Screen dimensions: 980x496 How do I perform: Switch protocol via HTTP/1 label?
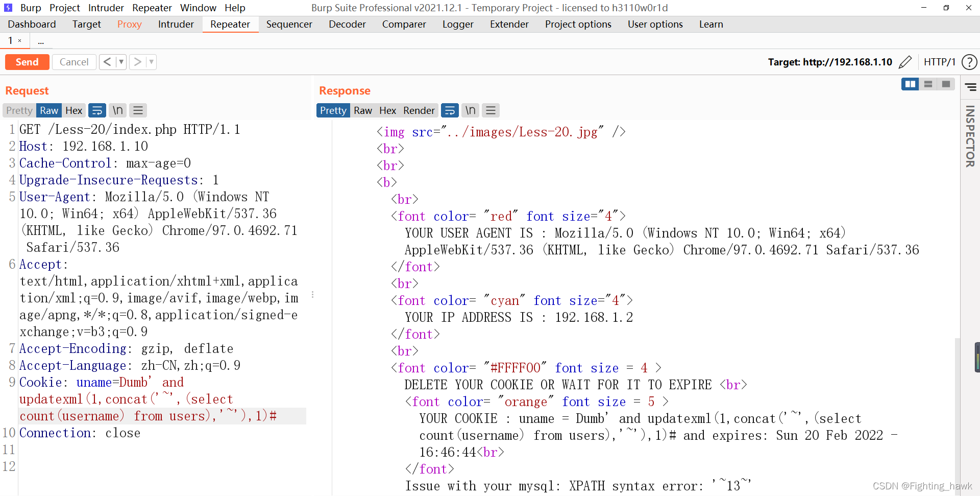tap(939, 62)
